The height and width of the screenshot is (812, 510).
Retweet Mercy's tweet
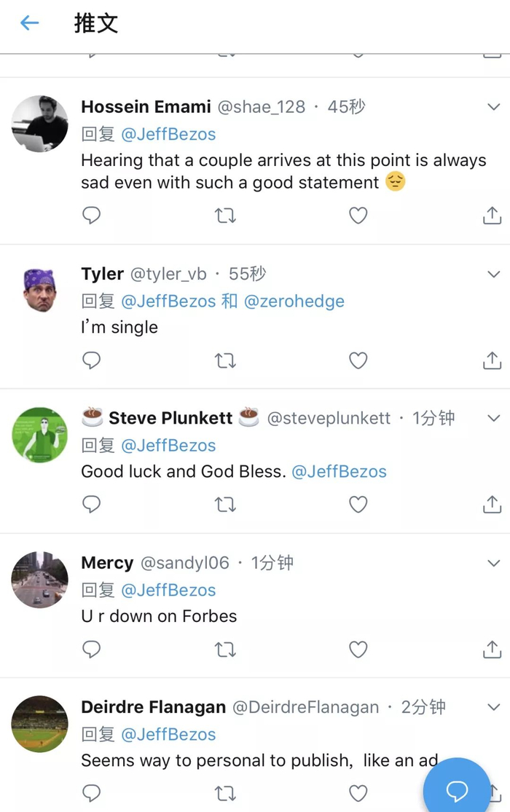coord(225,648)
